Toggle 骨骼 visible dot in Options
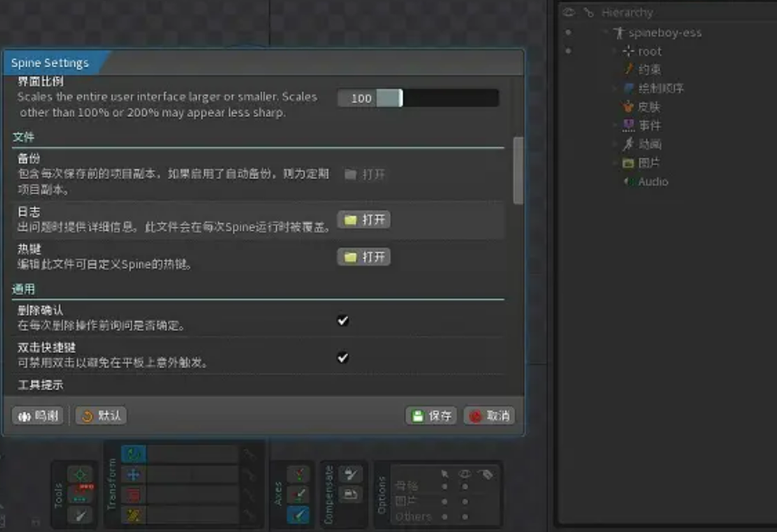Screen dimensions: 777x532 coord(465,486)
